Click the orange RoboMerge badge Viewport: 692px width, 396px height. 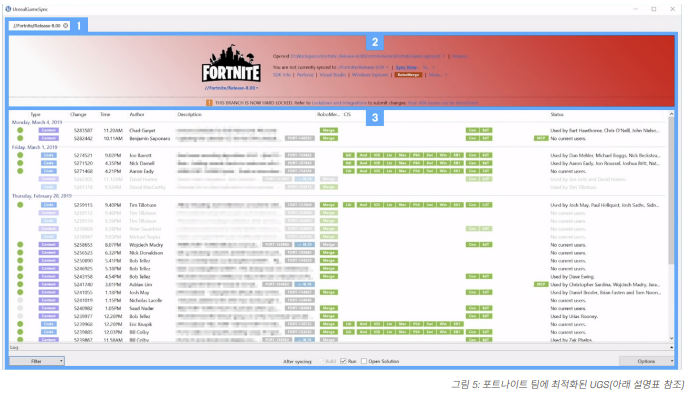pos(408,75)
